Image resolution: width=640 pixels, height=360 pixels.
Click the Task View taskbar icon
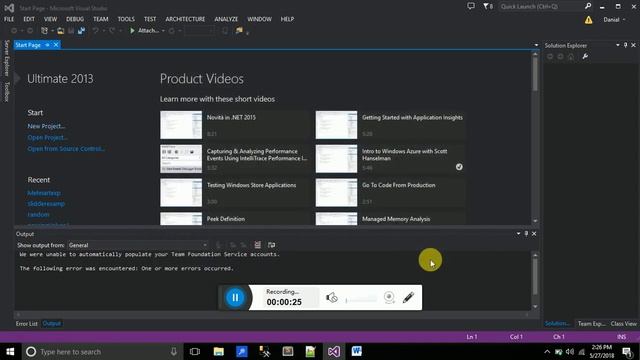[x=195, y=351]
